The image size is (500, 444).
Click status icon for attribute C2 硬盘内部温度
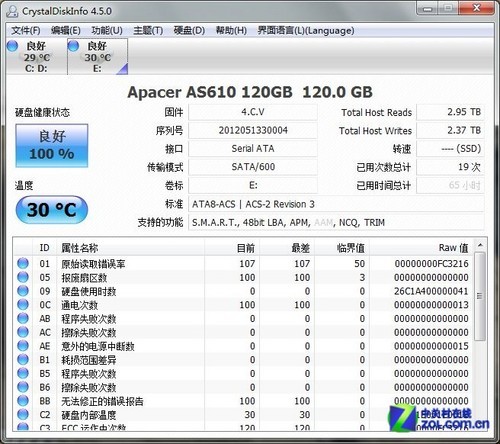(23, 414)
